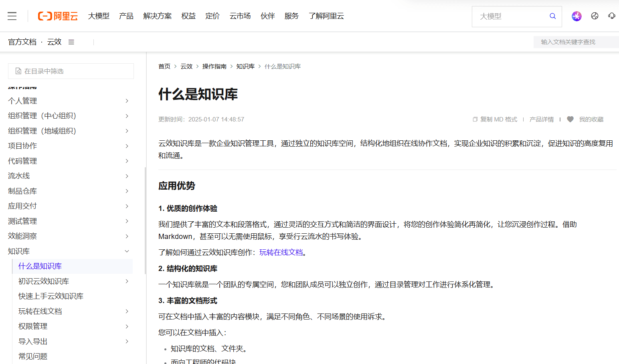
Task: Click the copy icon before 复制 MD 格式
Action: (475, 119)
